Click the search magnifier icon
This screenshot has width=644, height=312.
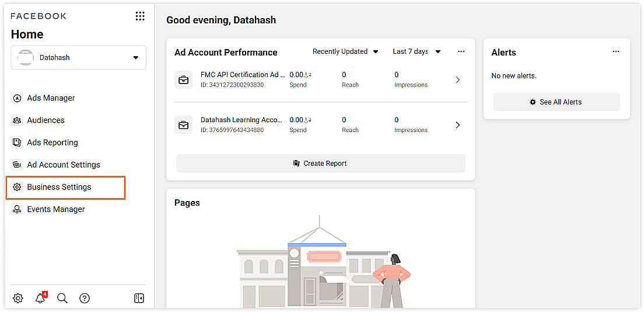click(62, 298)
